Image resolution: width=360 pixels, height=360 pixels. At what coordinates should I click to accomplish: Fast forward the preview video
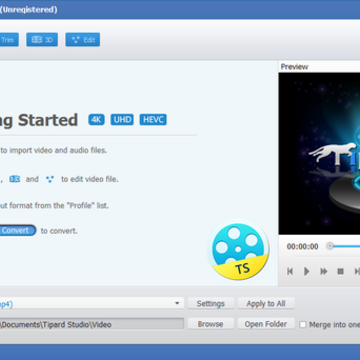[x=324, y=271]
